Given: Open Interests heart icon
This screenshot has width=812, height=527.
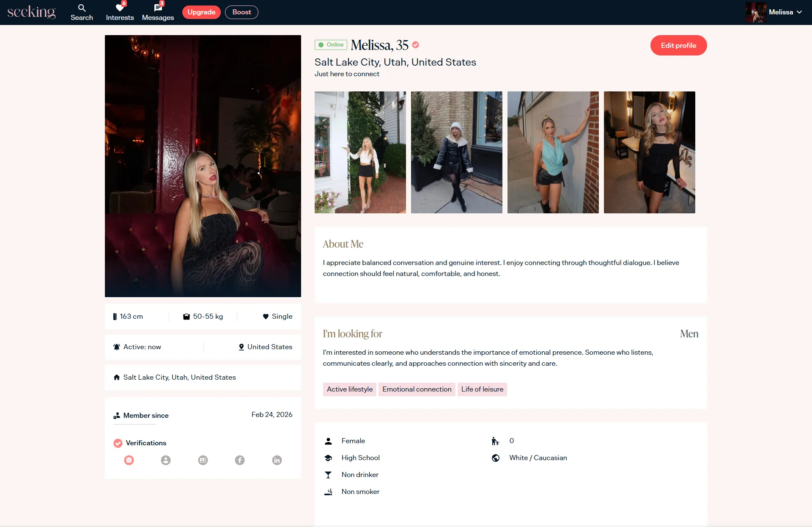Looking at the screenshot, I should click(x=120, y=8).
